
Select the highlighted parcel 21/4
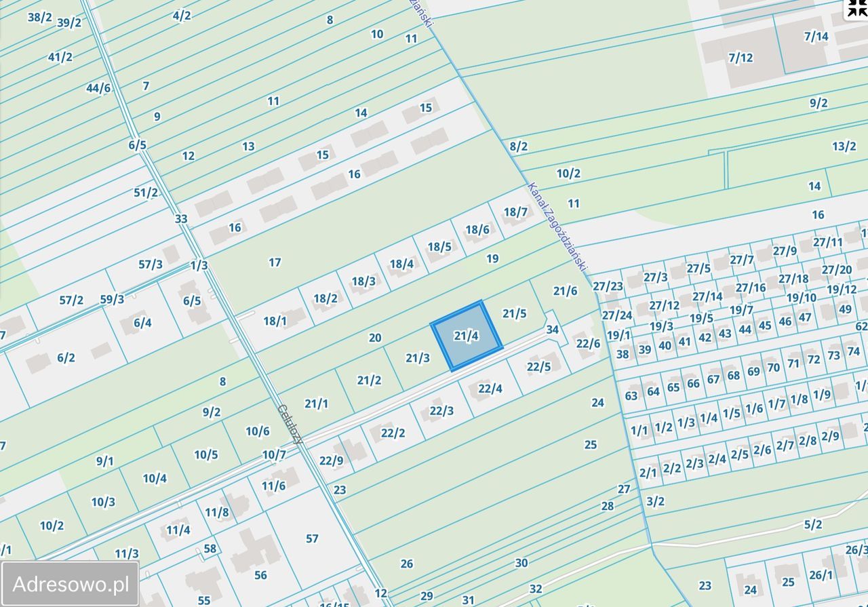[x=467, y=336]
